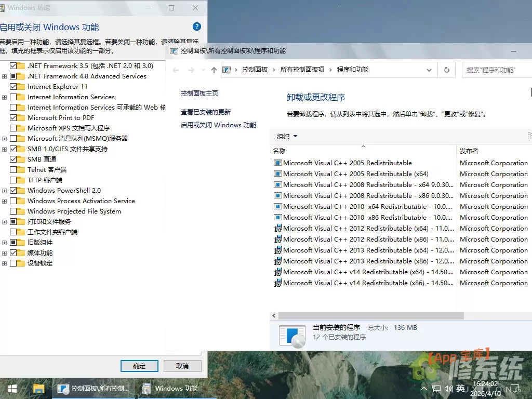Viewport: 532px width, 399px height.
Task: Click 所有控制面板项 in the breadcrumb path
Action: [302, 70]
